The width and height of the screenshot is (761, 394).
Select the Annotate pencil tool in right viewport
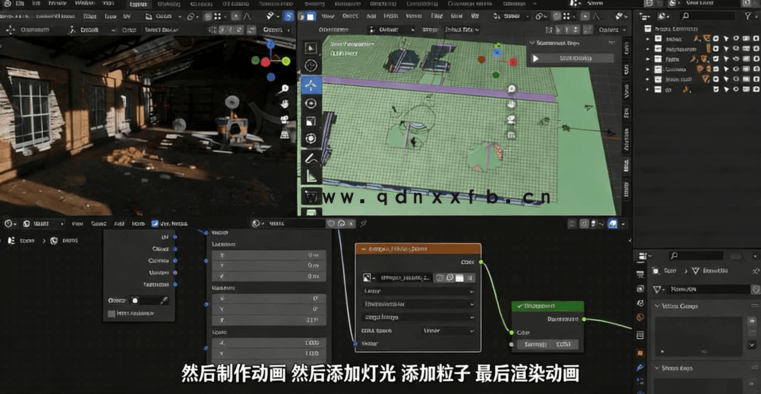coord(311,158)
